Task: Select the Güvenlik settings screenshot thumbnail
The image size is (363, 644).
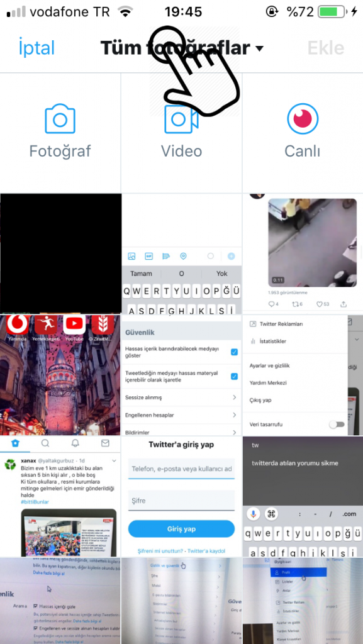Action: coord(181,375)
